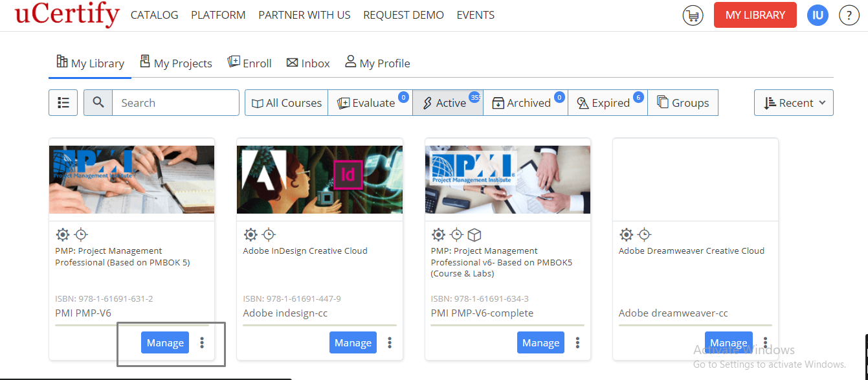868x380 pixels.
Task: Toggle the list view icon button
Action: [63, 102]
